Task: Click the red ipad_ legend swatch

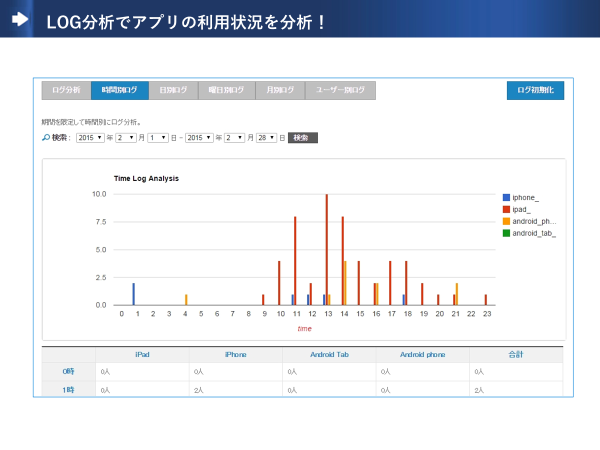Action: tap(506, 209)
